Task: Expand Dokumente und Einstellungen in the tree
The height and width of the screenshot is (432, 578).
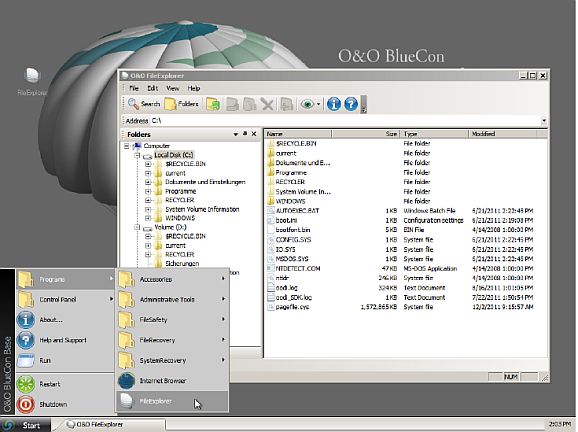Action: pyautogui.click(x=148, y=182)
